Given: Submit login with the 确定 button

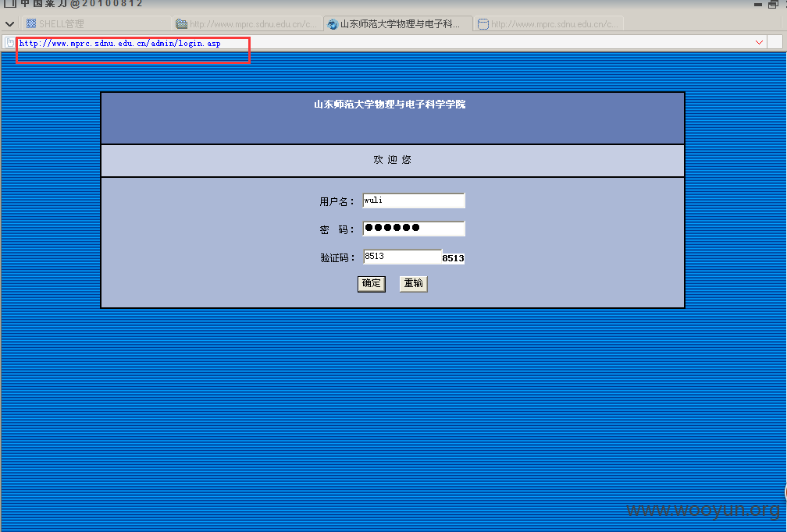Looking at the screenshot, I should [372, 284].
